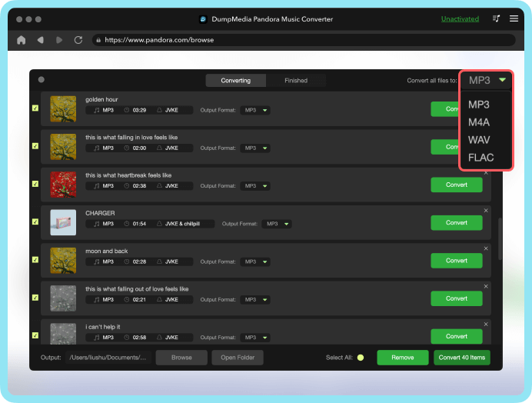This screenshot has height=403, width=532.
Task: Choose M4A from the format list
Action: tap(479, 122)
